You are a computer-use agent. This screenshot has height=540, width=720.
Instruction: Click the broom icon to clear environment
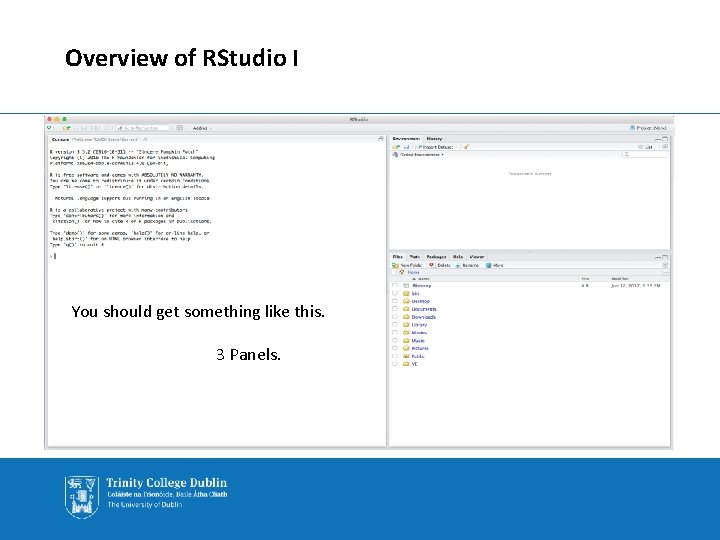[x=466, y=147]
